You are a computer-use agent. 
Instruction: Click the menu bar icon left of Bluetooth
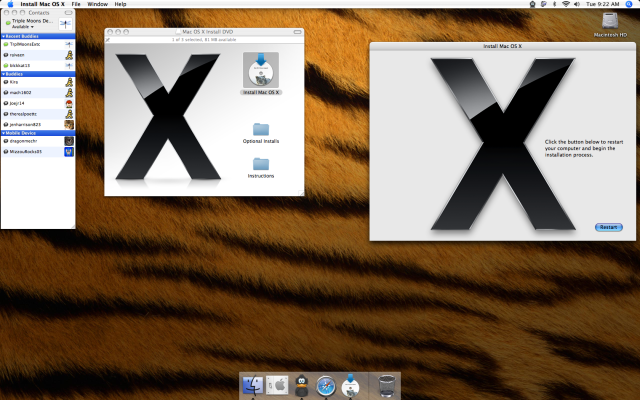544,4
